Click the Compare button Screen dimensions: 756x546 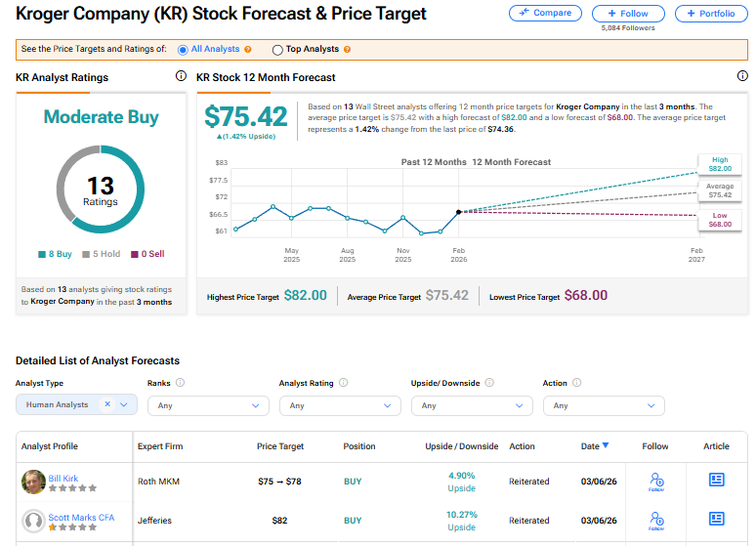click(545, 14)
